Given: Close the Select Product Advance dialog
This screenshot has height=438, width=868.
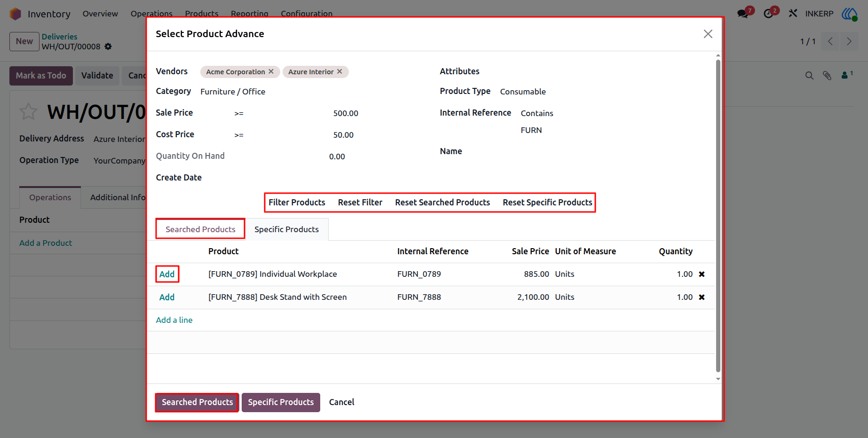Looking at the screenshot, I should [708, 34].
